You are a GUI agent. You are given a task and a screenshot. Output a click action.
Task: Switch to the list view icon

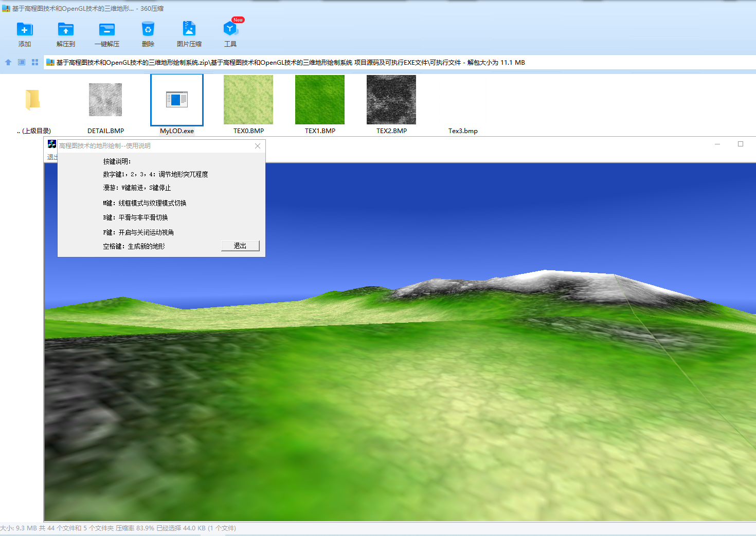pos(22,62)
